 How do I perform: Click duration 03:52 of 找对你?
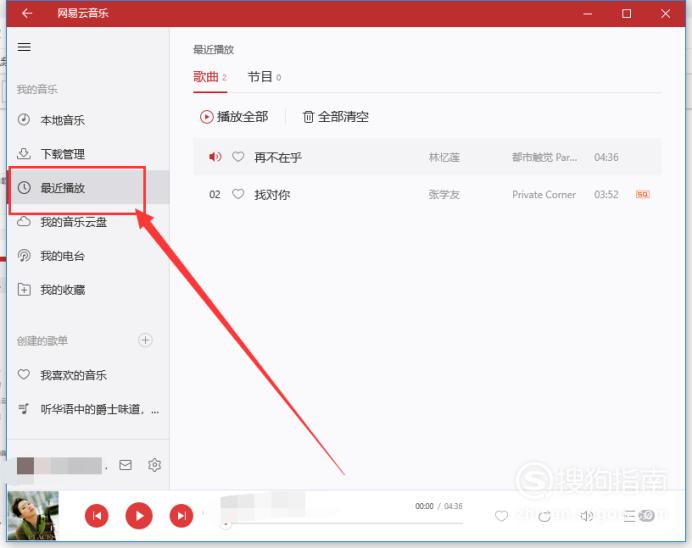coord(606,195)
